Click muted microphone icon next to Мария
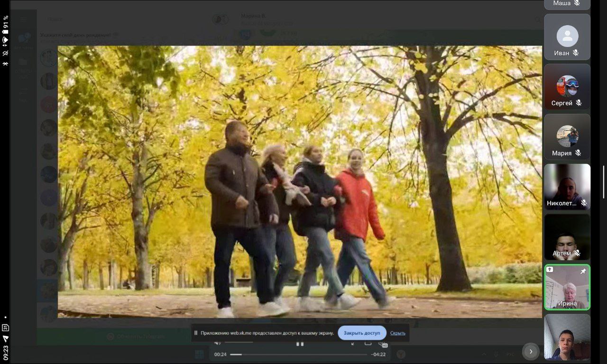This screenshot has width=607, height=364. pos(578,153)
